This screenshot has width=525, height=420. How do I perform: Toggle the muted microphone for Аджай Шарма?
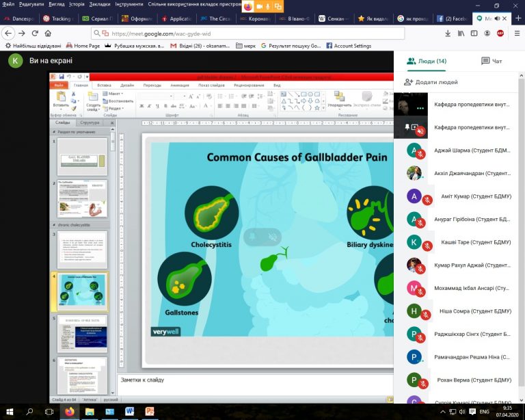click(x=422, y=154)
